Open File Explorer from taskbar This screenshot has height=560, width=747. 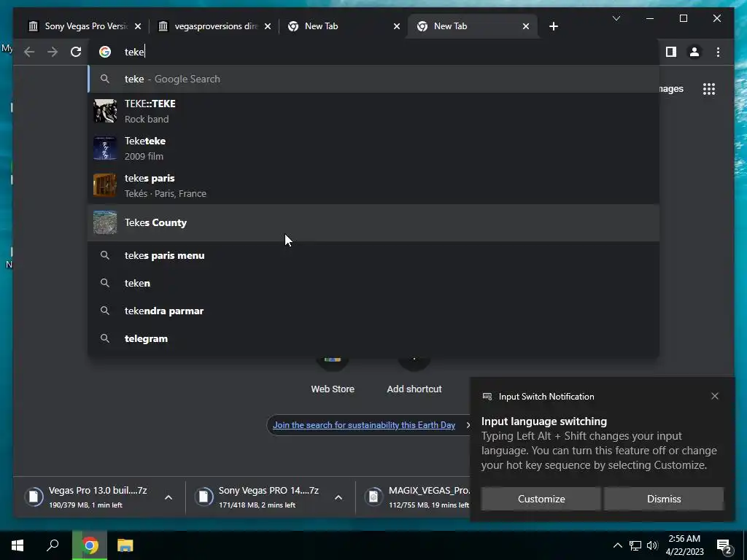point(125,545)
